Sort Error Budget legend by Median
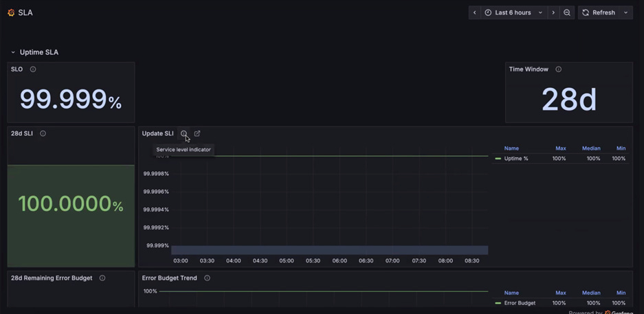Screen dimensions: 644x314 point(591,293)
